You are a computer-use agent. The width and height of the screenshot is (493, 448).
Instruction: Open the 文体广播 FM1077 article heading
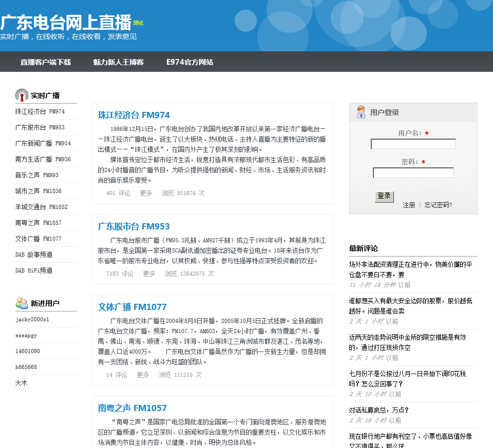click(132, 307)
